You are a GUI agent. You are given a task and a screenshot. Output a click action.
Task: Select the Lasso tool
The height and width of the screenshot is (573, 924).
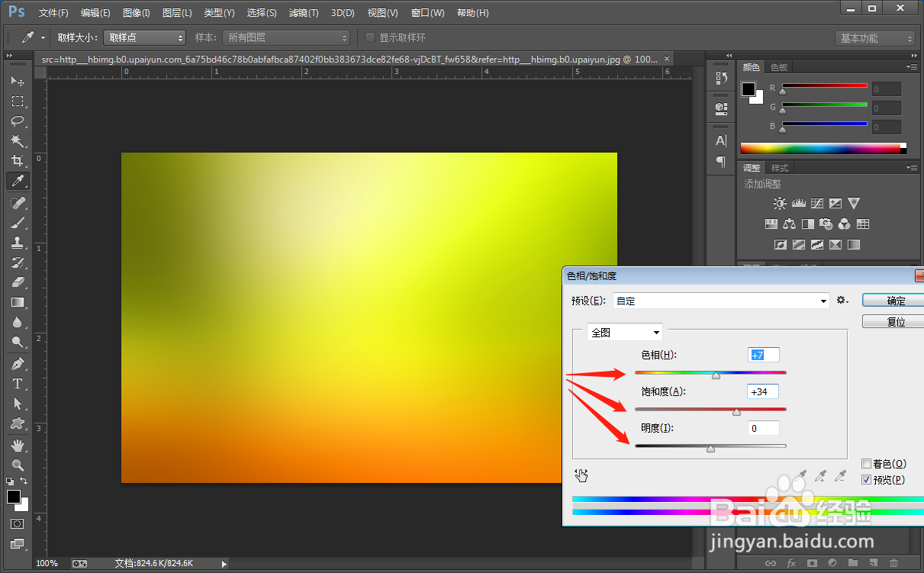17,121
